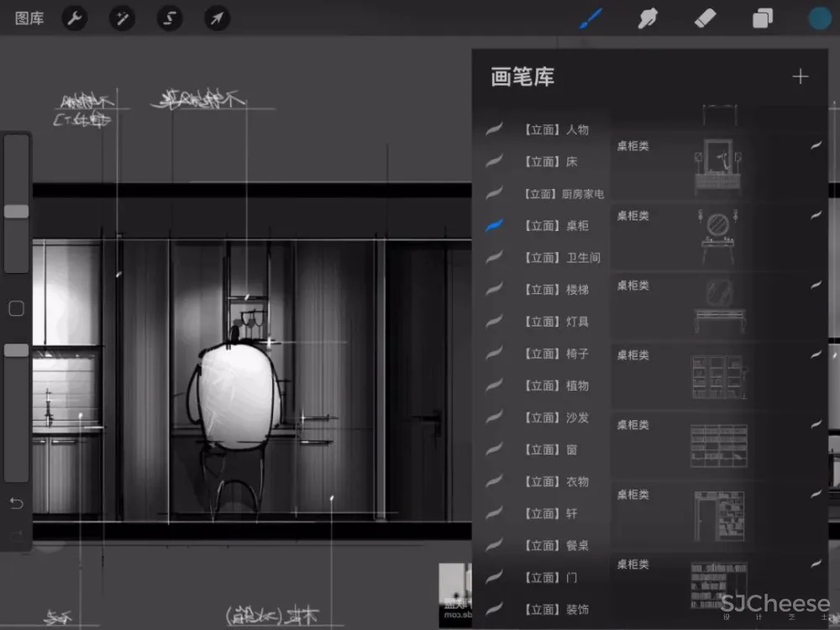This screenshot has width=840, height=630.
Task: Open the active color swatch
Action: (819, 18)
